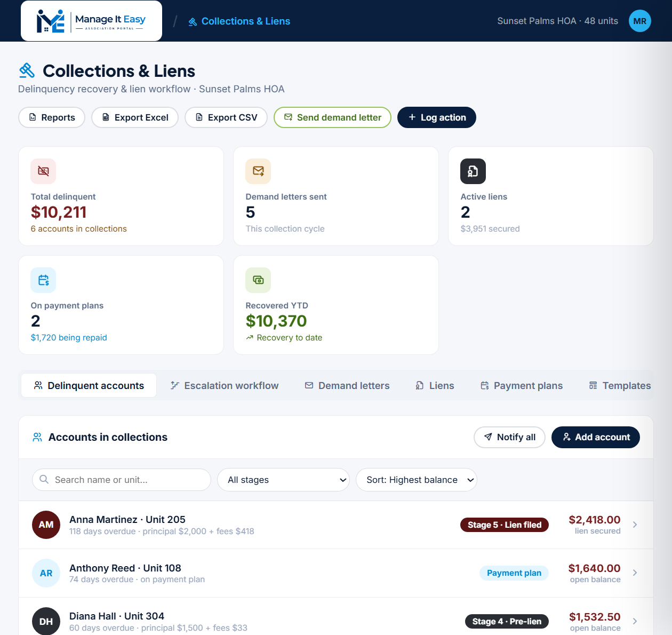The width and height of the screenshot is (672, 635).
Task: Click the Collections & Liens breadcrumb link
Action: pos(239,21)
